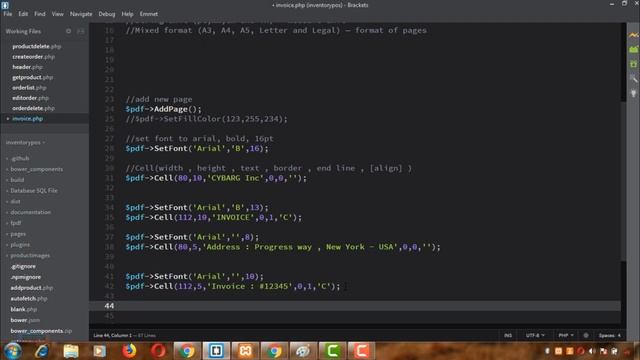Open blank.php in project tree
The height and width of the screenshot is (360, 640).
(x=24, y=309)
